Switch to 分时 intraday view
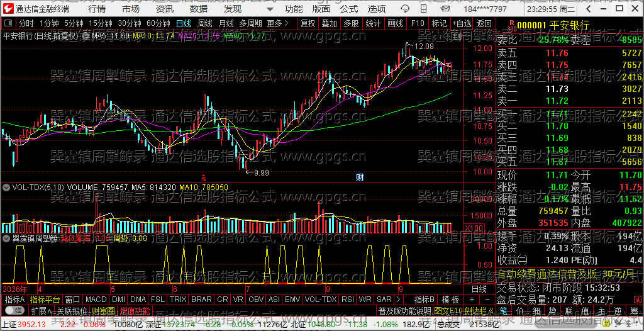The image size is (644, 331). click(26, 23)
